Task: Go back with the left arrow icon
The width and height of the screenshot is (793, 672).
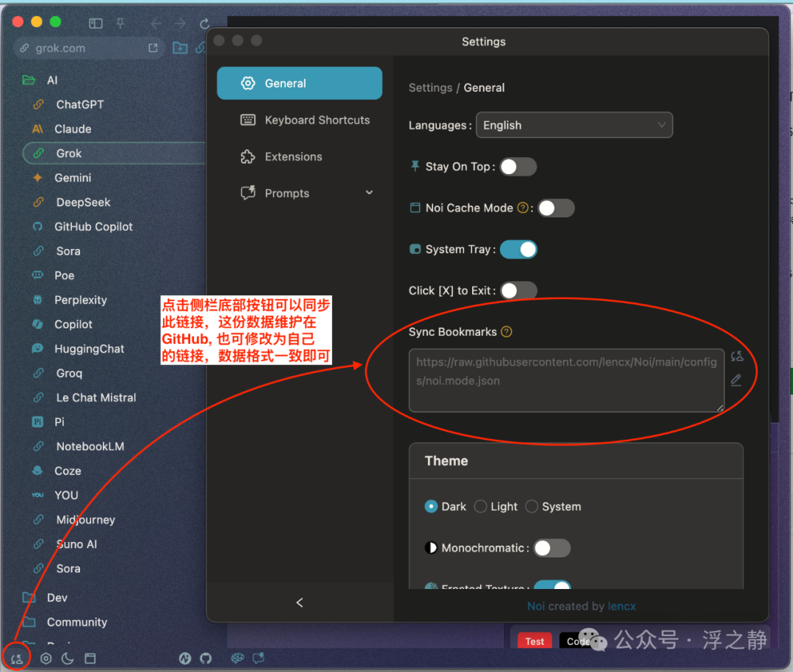Action: (156, 24)
